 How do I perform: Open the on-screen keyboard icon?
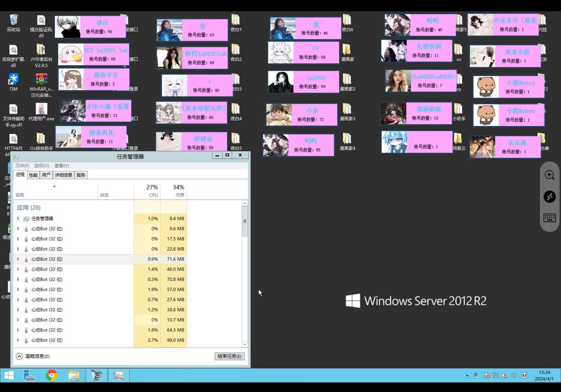(x=549, y=218)
